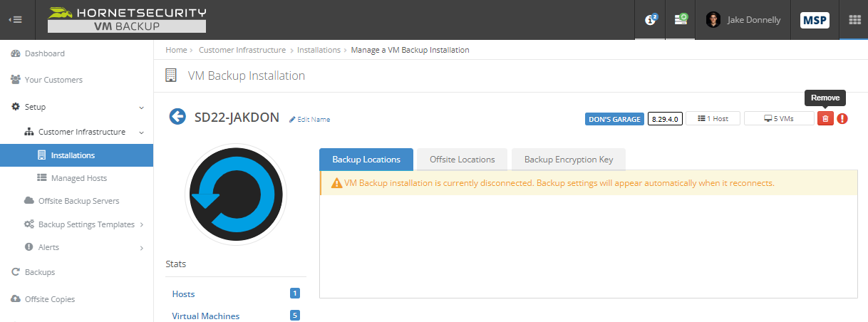
Task: Click the Offsite Backup Servers cloud icon
Action: pos(29,201)
